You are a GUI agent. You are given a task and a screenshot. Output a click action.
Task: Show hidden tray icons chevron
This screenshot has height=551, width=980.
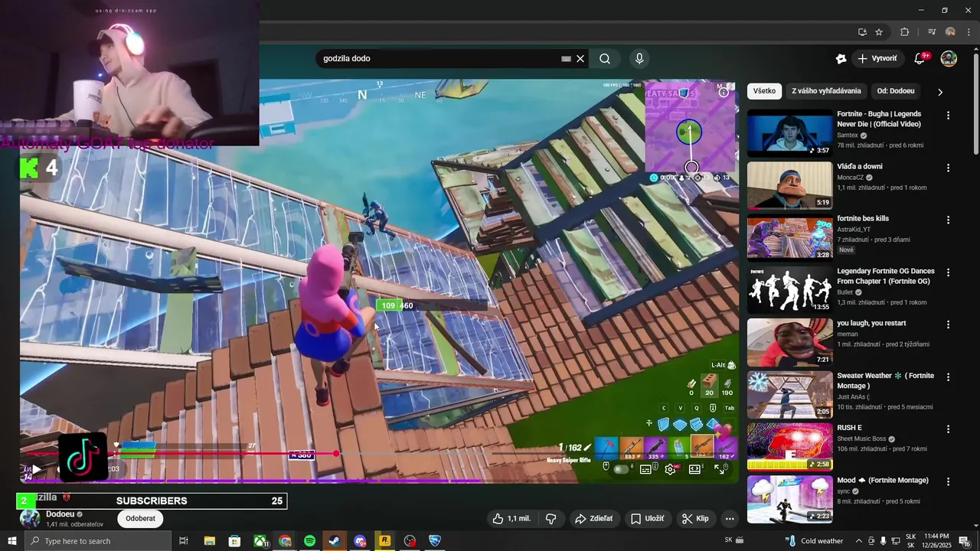[x=858, y=541]
